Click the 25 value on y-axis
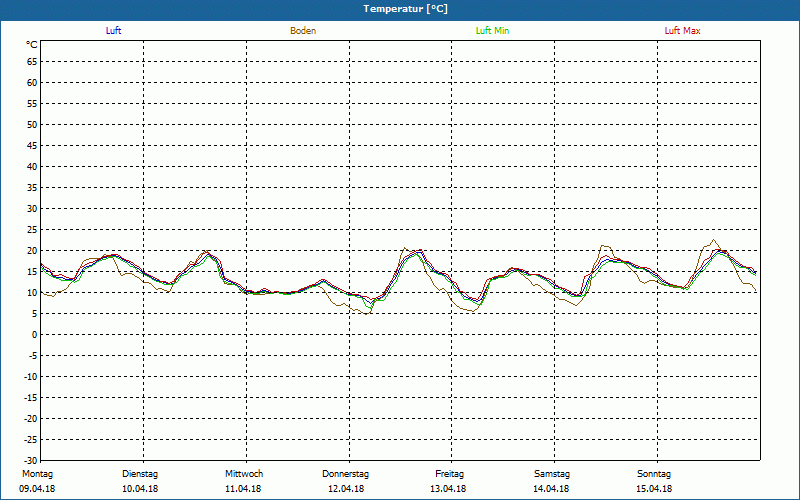 32,230
